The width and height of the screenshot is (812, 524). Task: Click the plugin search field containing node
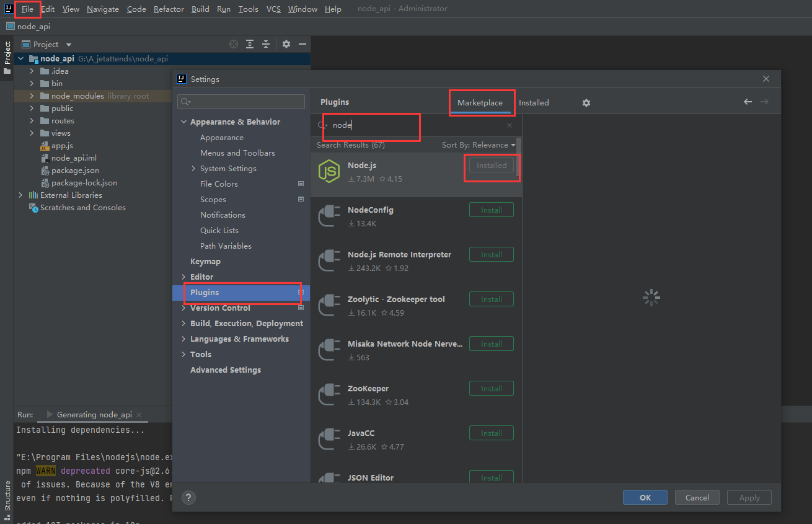(416, 125)
